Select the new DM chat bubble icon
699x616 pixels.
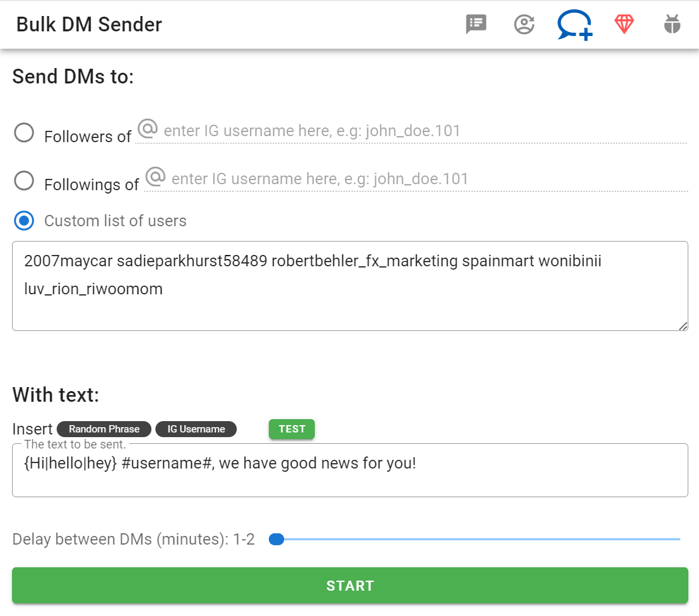click(x=575, y=25)
